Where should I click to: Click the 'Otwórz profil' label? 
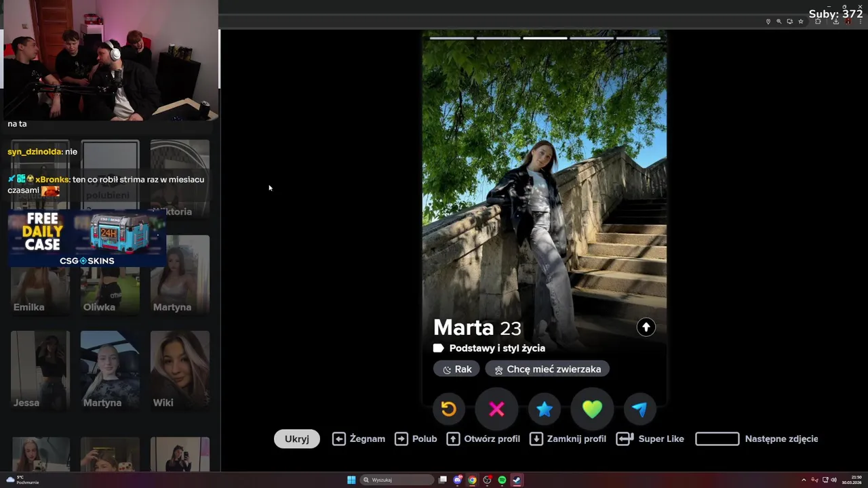(x=492, y=439)
